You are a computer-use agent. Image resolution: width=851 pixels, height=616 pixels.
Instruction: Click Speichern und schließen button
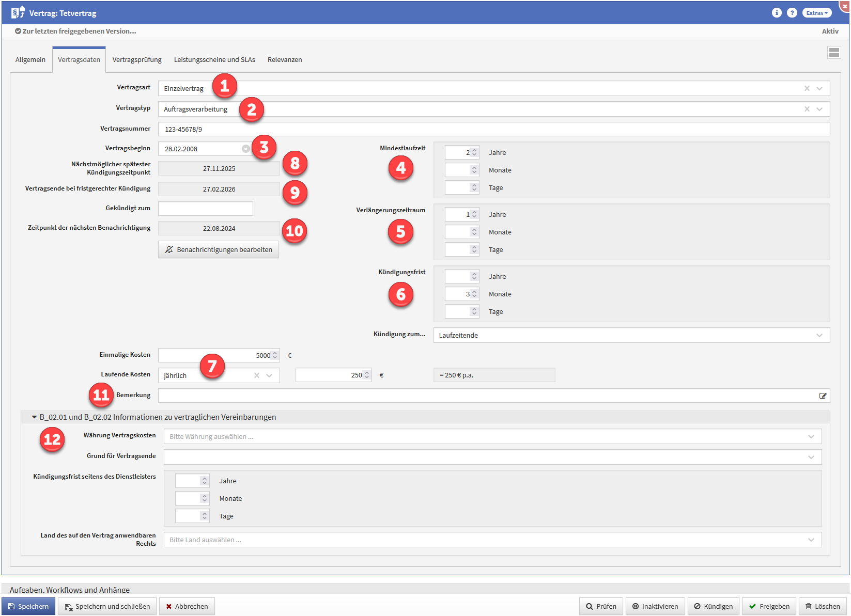click(x=107, y=606)
